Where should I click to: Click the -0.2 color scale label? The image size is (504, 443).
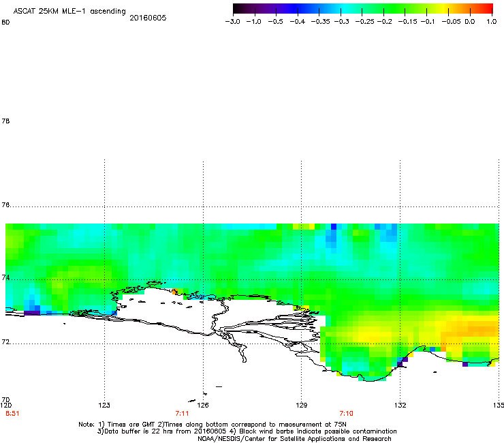point(384,22)
